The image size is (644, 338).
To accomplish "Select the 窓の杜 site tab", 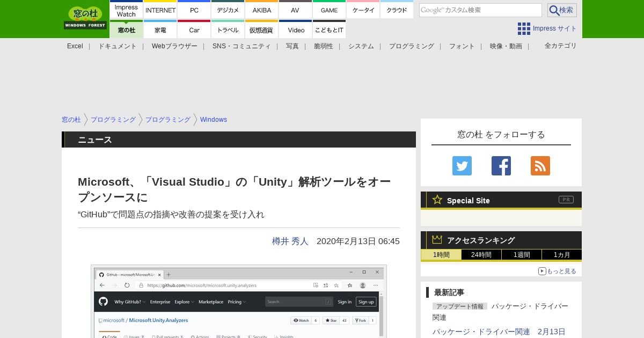I will click(x=126, y=30).
